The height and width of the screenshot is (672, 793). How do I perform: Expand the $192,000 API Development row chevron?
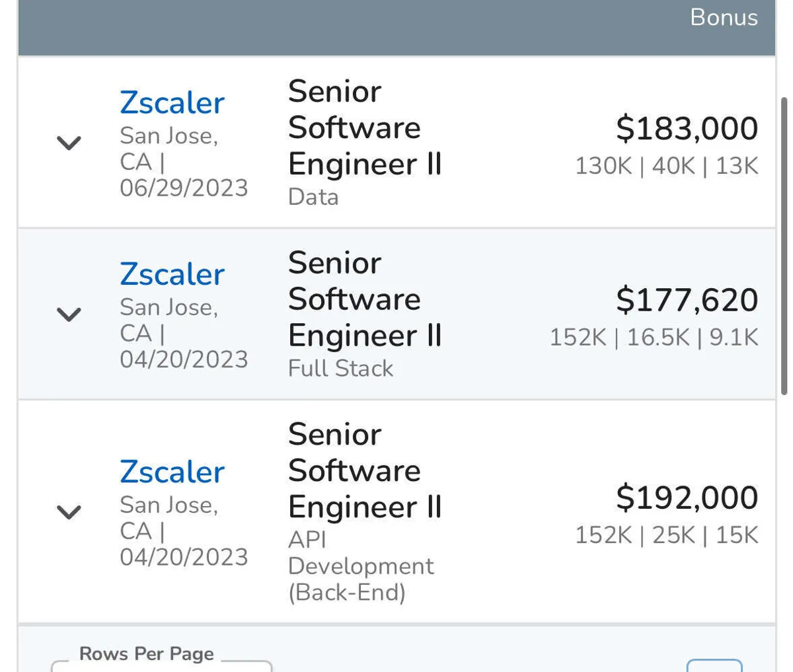click(x=69, y=511)
